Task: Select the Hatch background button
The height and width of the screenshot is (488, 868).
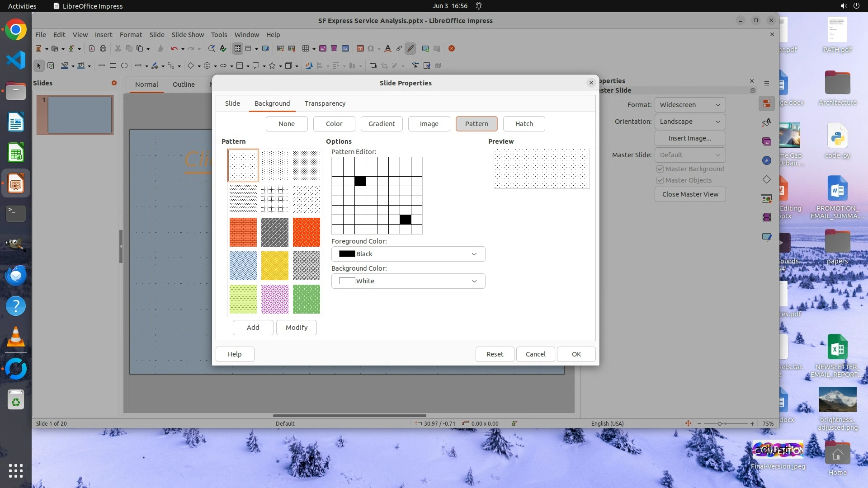Action: [x=524, y=124]
